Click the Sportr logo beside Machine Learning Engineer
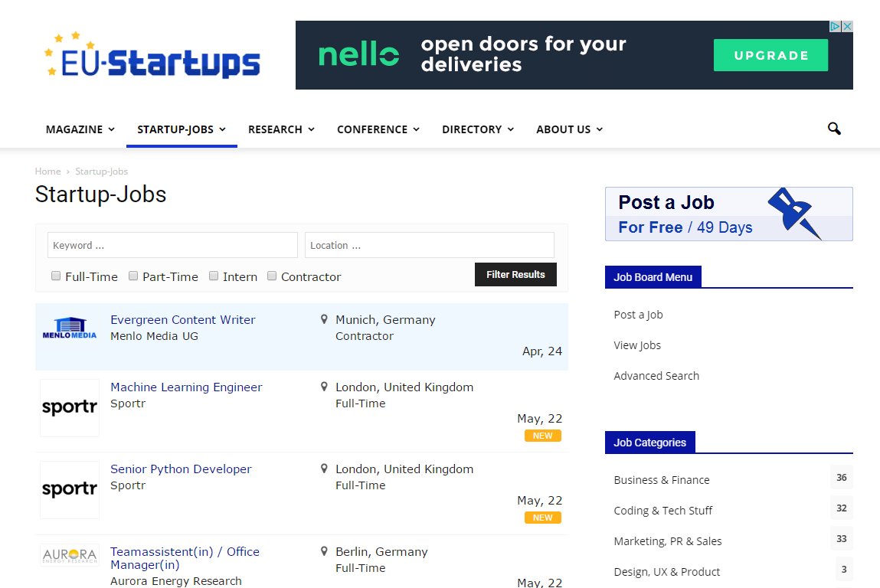Screen dimensions: 880x588 point(70,407)
